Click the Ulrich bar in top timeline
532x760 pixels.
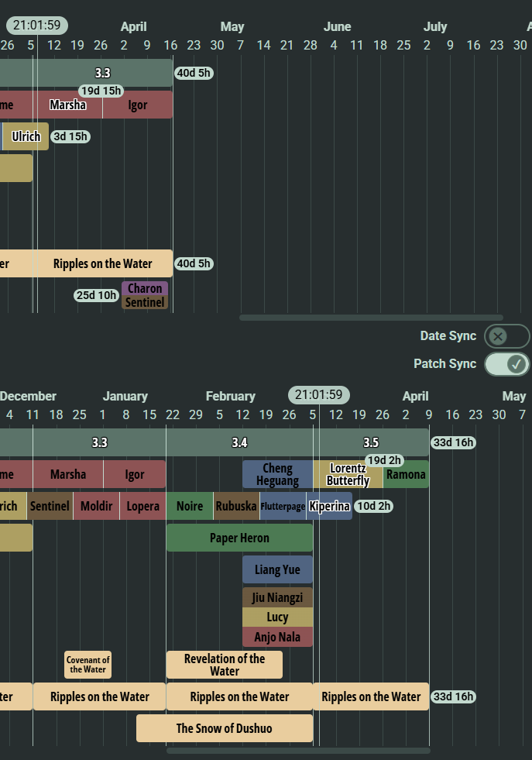[26, 136]
